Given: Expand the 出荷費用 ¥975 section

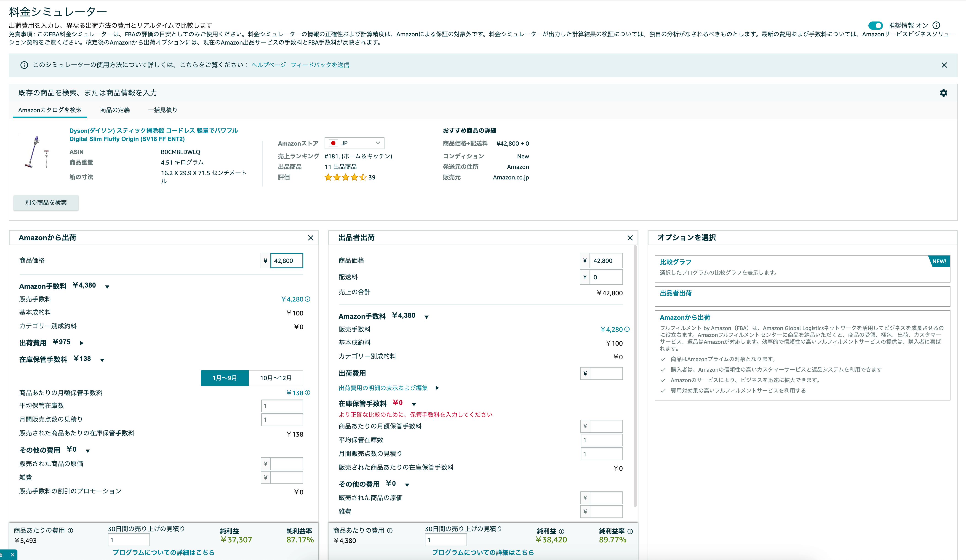Looking at the screenshot, I should click(82, 343).
